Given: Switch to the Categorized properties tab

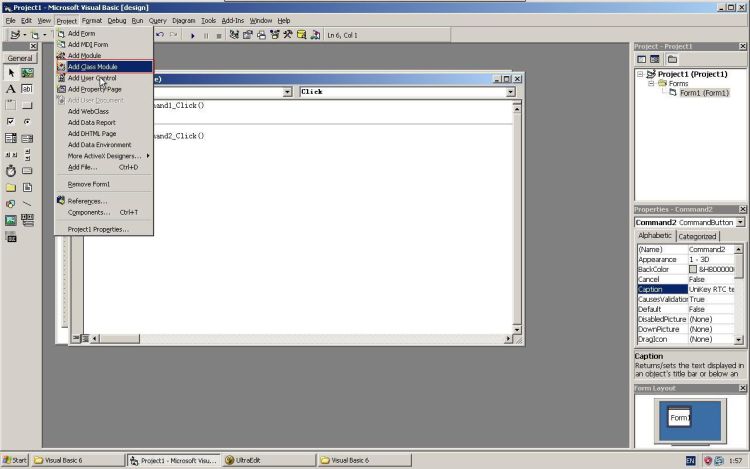Looking at the screenshot, I should pyautogui.click(x=697, y=236).
